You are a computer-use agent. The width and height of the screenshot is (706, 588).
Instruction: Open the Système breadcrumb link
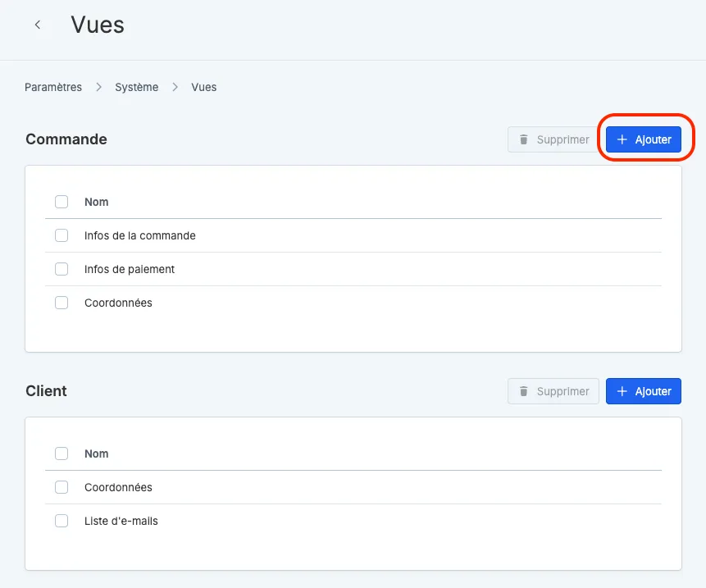click(136, 87)
